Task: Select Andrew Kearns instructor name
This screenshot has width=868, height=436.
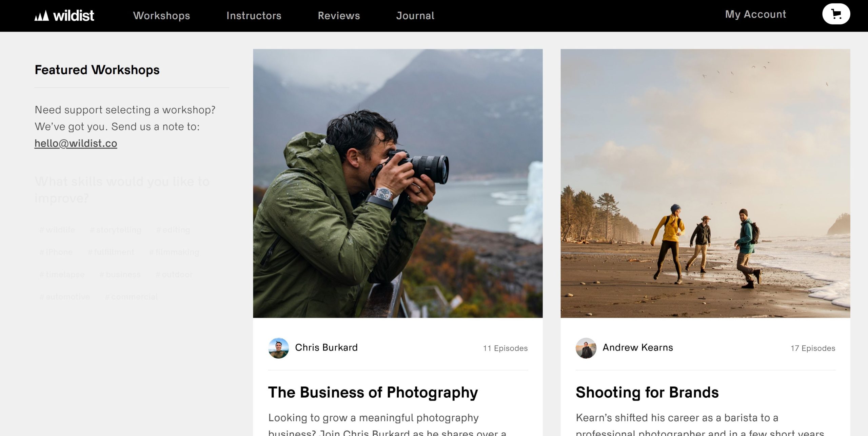Action: (638, 347)
